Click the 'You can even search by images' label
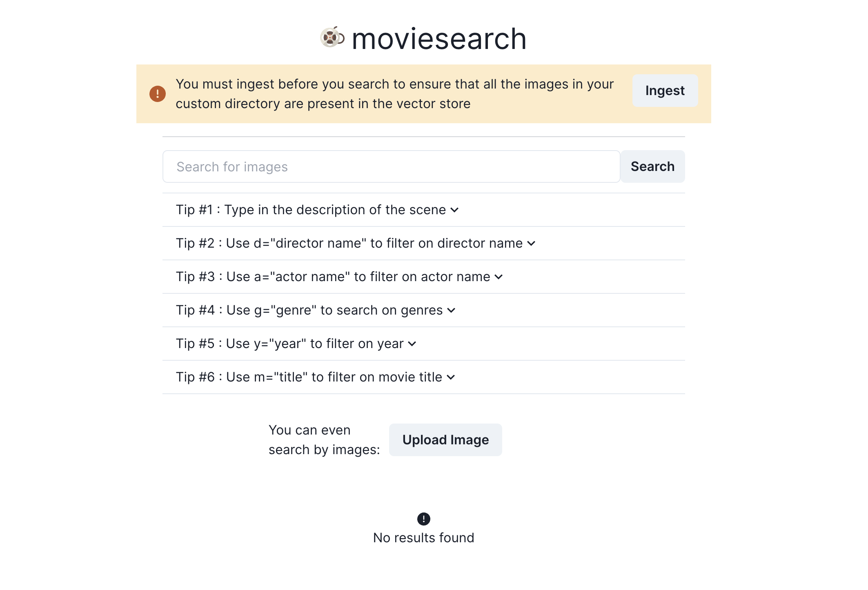Screen dimensions: 868x590 324,440
